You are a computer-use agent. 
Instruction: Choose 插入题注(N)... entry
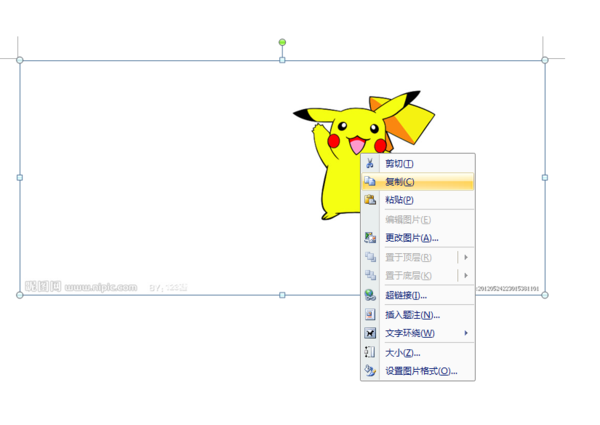[418, 315]
